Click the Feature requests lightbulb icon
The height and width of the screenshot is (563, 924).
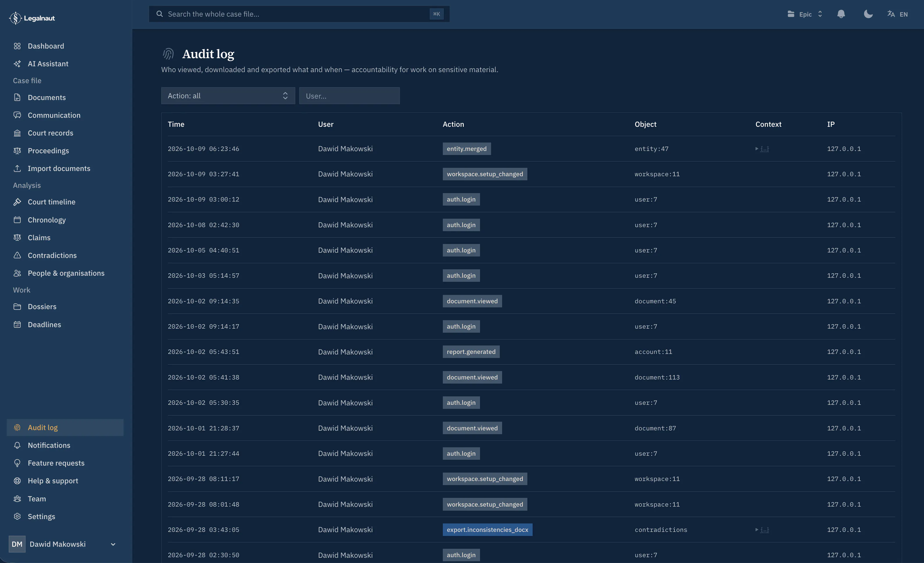click(17, 463)
